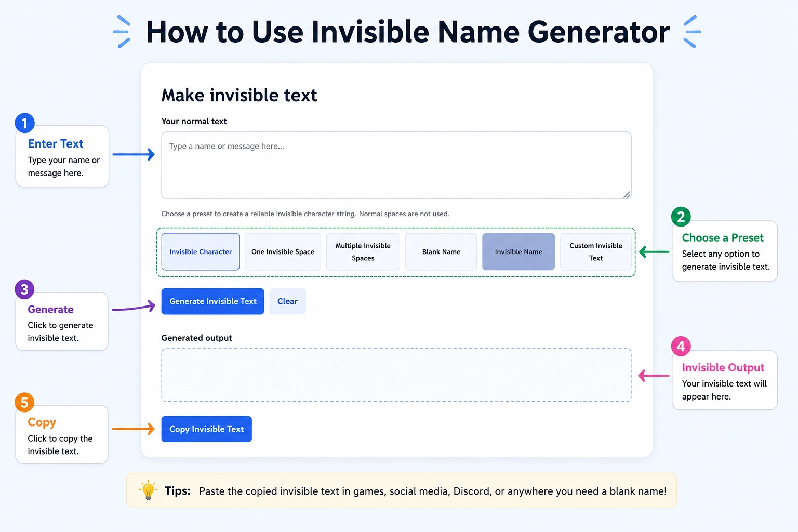The height and width of the screenshot is (532, 798).
Task: Click the "Make invisible text" heading
Action: (x=239, y=96)
